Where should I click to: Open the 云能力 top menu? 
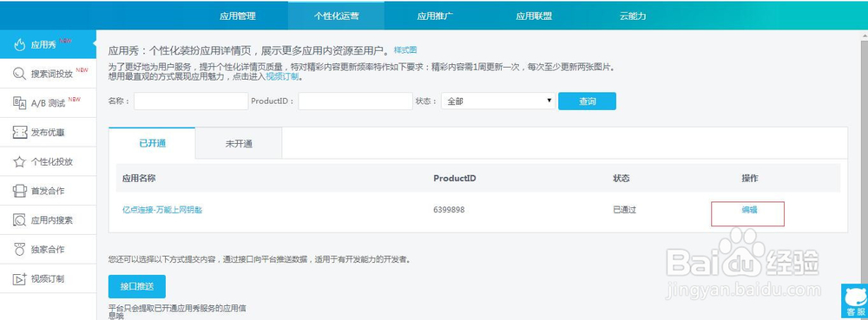[x=633, y=16]
